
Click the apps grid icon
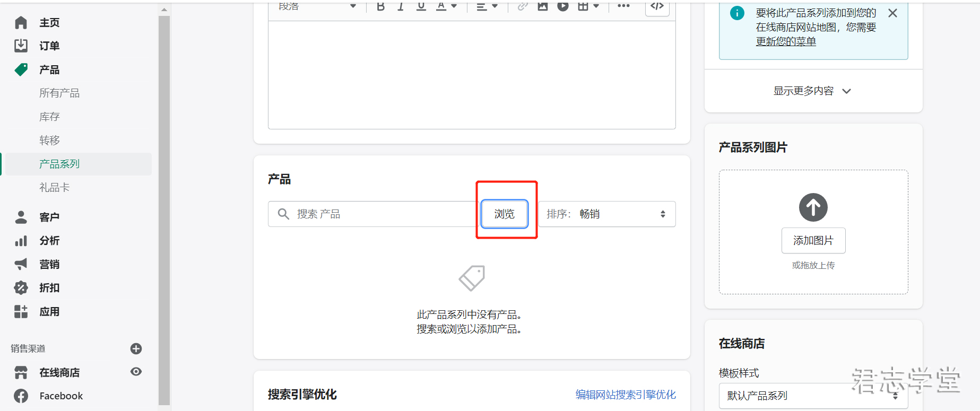tap(21, 311)
